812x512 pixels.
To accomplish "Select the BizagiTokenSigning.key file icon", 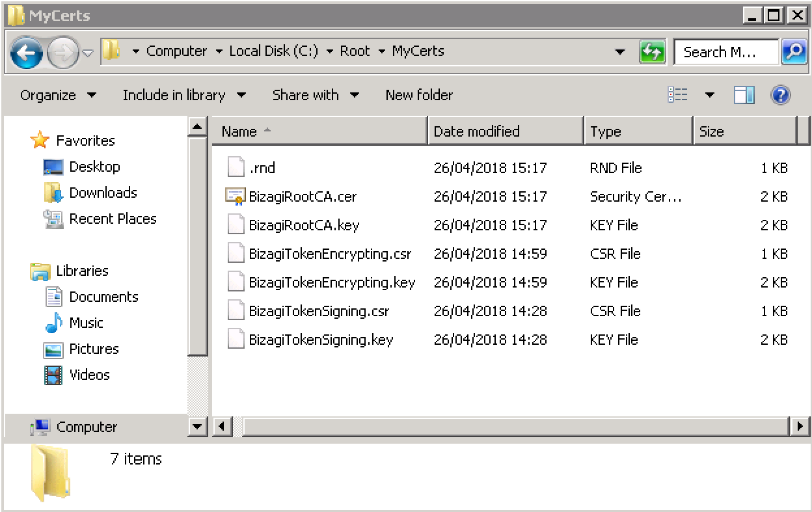I will [236, 339].
